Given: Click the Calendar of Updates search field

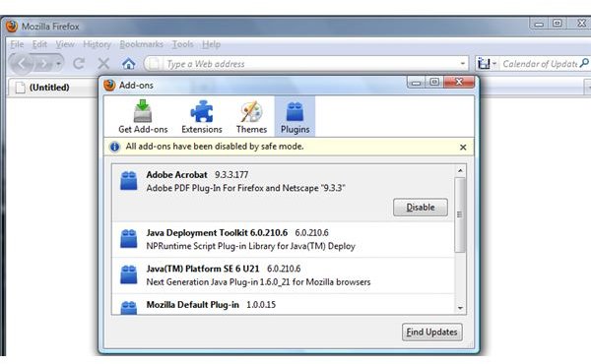Looking at the screenshot, I should 540,64.
